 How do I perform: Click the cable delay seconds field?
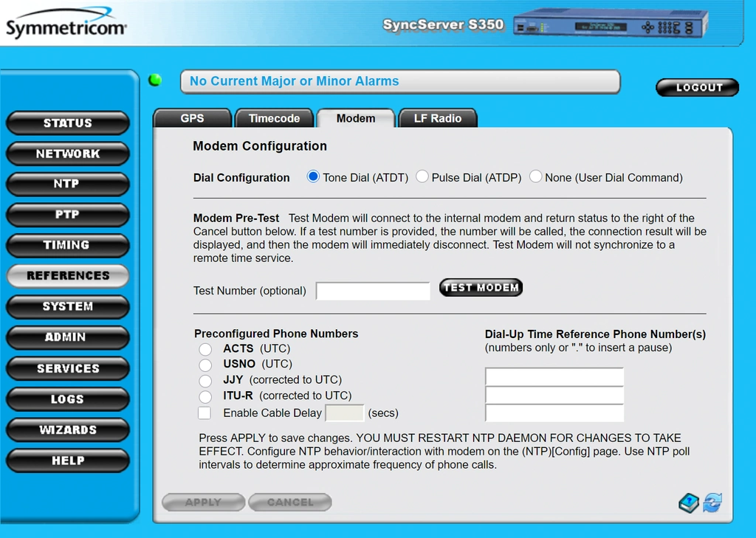345,413
